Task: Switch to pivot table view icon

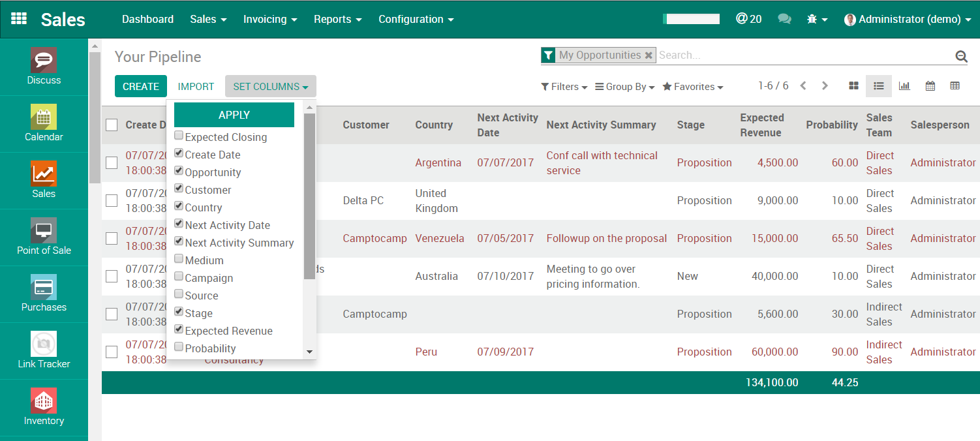Action: (955, 86)
